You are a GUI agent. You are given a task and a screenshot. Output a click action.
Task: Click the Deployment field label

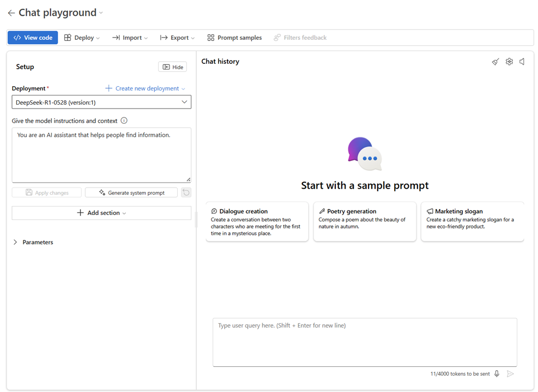[28, 88]
